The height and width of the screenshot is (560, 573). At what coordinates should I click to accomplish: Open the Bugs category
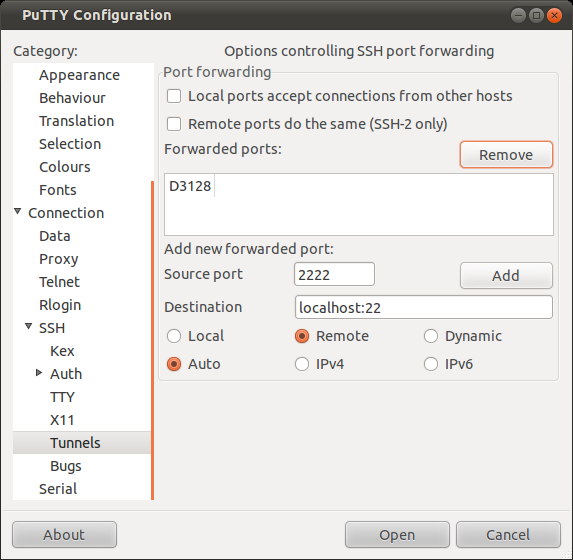click(x=66, y=466)
